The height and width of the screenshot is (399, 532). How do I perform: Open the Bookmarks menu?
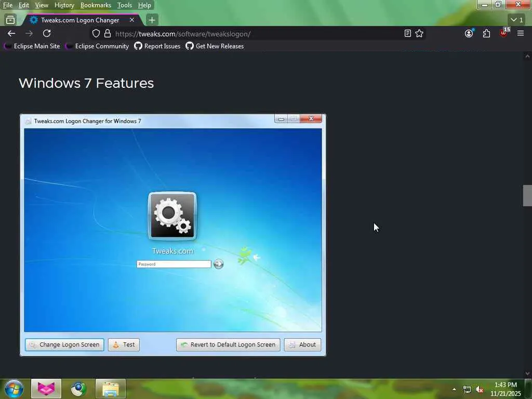[x=96, y=5]
